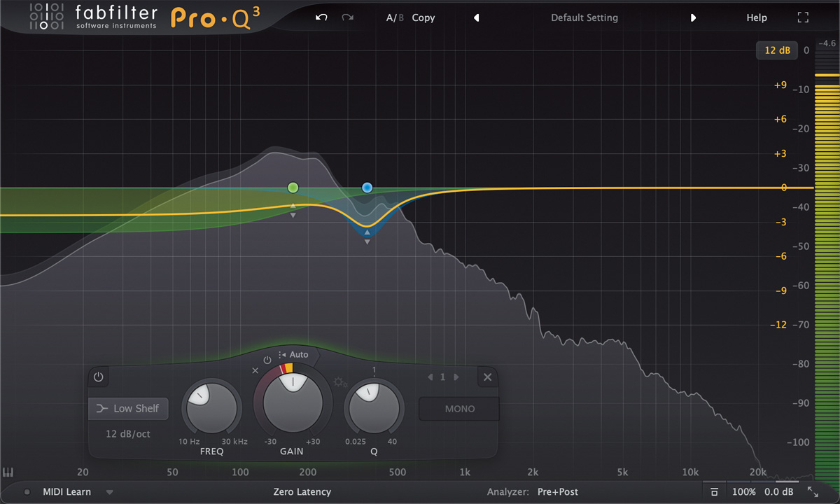The height and width of the screenshot is (504, 840).
Task: Open the Zero Latency processing mode menu
Action: [x=302, y=492]
